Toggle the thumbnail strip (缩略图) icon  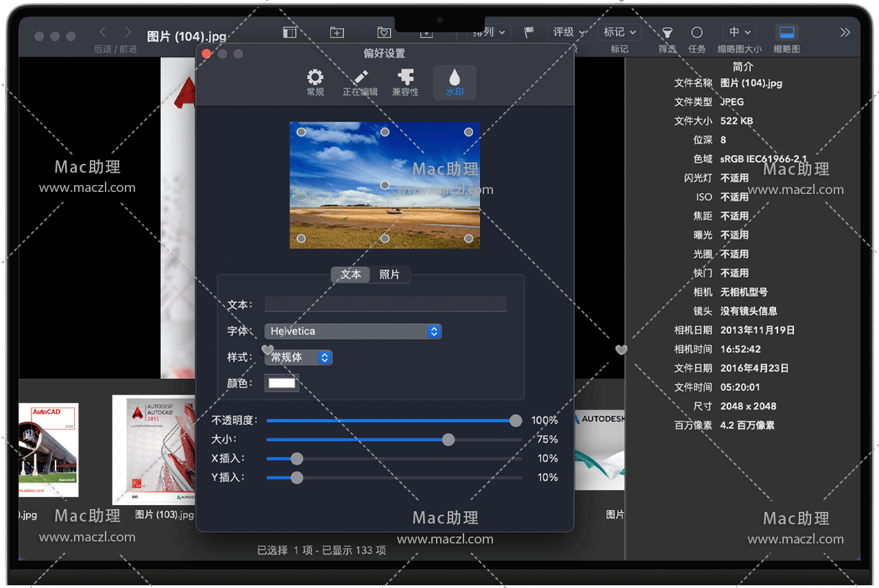(x=787, y=33)
